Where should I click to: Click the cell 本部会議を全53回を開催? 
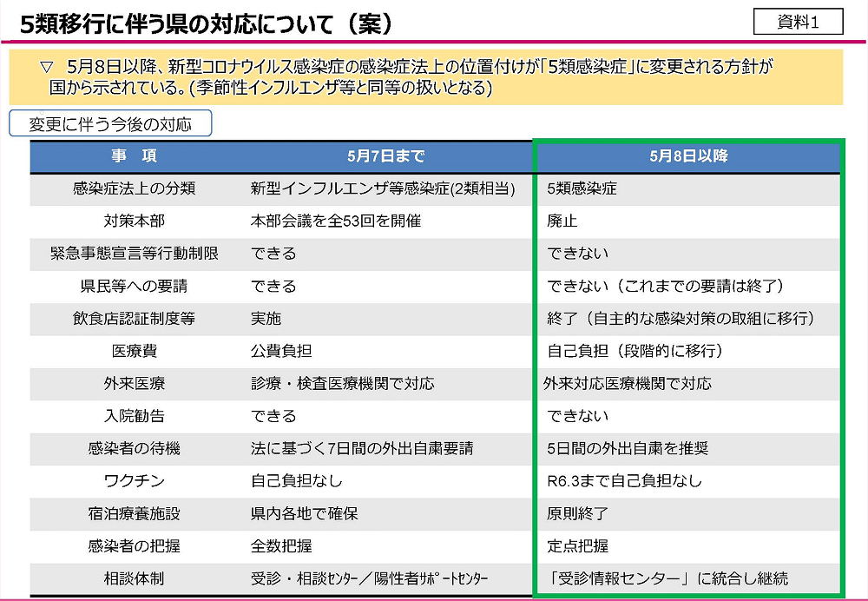click(x=335, y=221)
